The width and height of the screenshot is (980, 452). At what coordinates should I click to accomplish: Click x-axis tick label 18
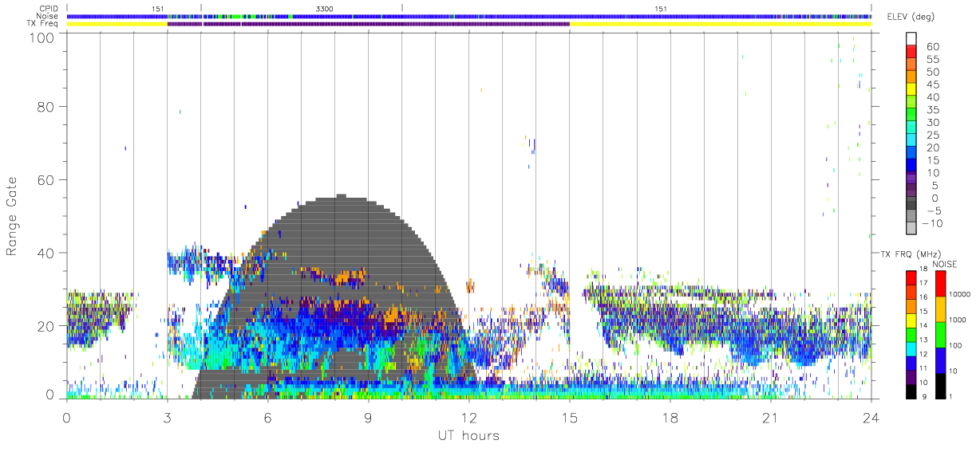coord(670,418)
